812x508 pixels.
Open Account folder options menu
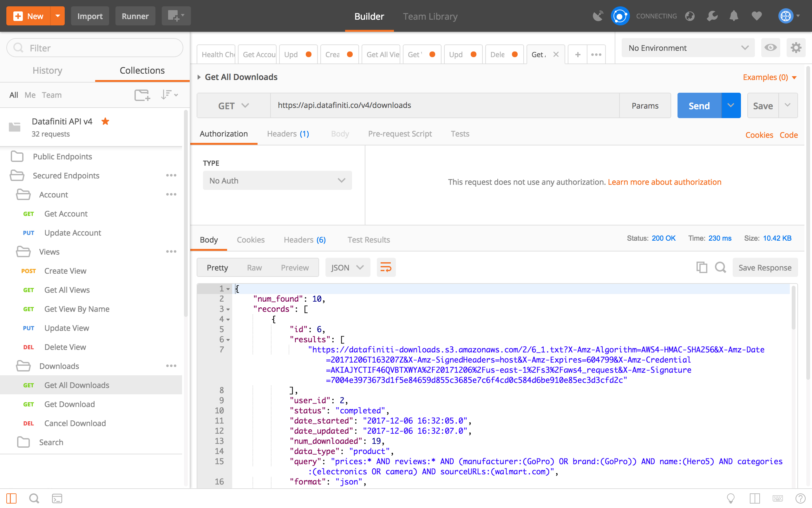(171, 195)
